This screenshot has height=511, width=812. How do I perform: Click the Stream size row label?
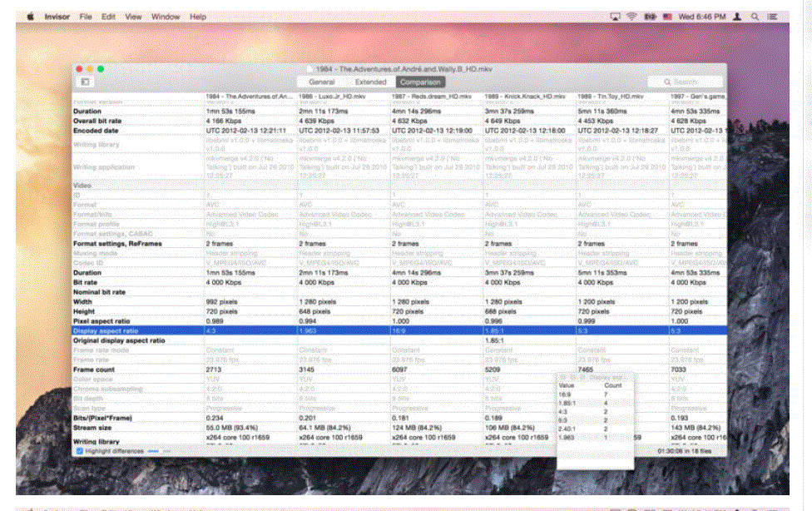pyautogui.click(x=92, y=428)
